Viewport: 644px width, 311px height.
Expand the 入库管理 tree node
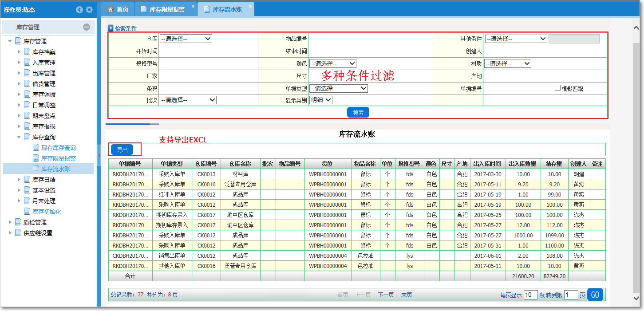coord(19,63)
